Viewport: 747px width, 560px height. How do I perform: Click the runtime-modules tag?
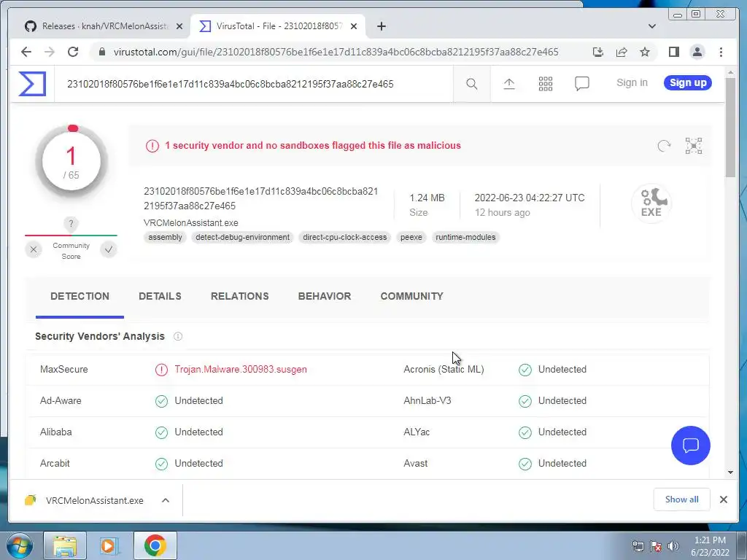click(x=465, y=237)
